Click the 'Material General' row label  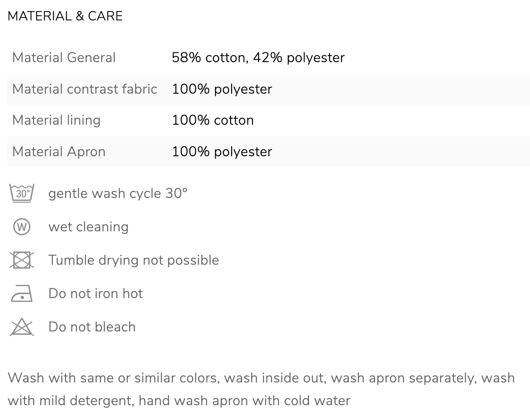(64, 57)
